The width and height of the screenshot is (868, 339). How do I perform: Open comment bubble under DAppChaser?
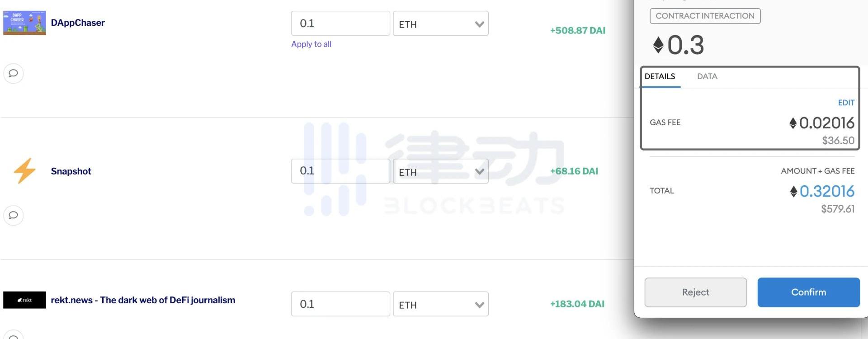point(14,73)
